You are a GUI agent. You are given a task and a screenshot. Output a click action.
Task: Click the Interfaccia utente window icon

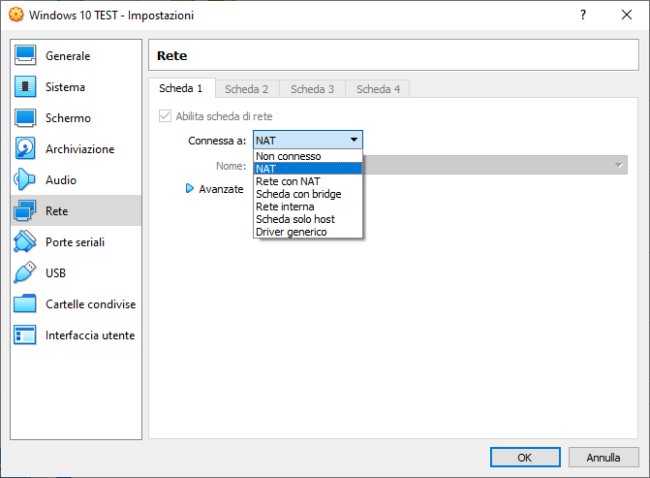pos(25,335)
